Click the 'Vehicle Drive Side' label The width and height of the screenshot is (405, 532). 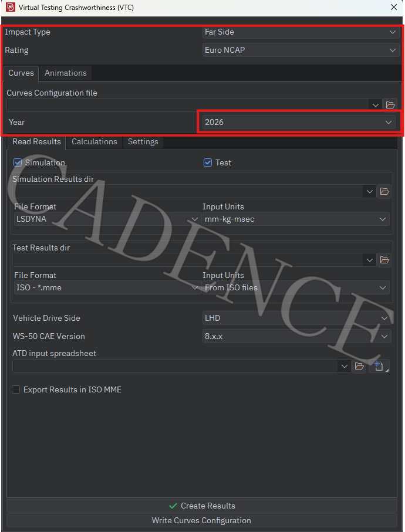tap(46, 318)
